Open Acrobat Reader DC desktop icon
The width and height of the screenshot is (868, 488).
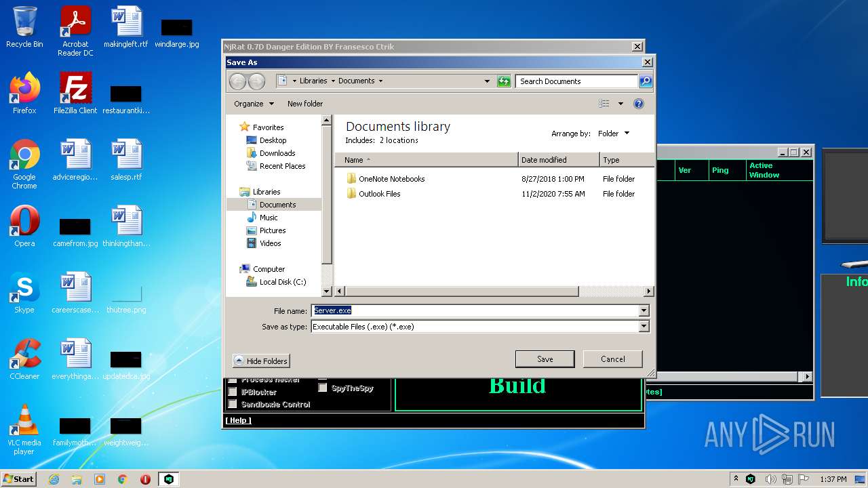[x=75, y=31]
